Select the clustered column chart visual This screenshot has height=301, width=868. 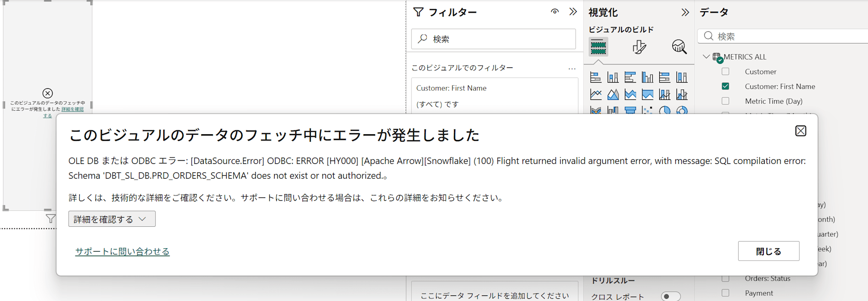(648, 77)
